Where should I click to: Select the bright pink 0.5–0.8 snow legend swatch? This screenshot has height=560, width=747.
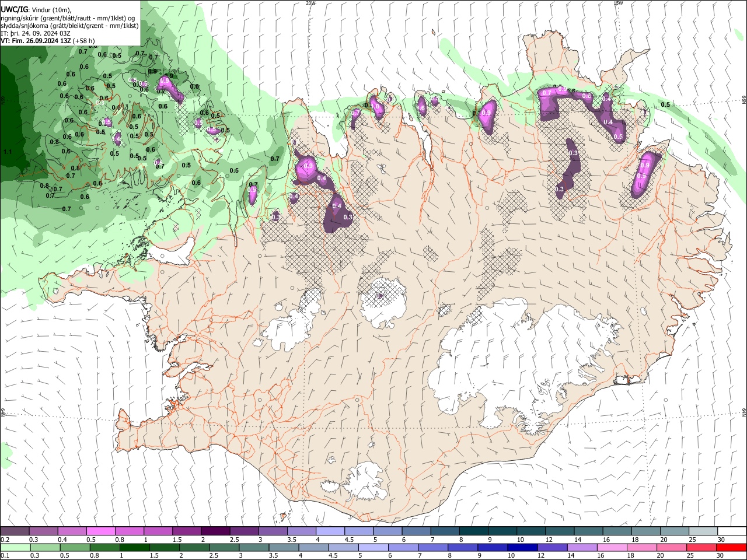tap(100, 531)
